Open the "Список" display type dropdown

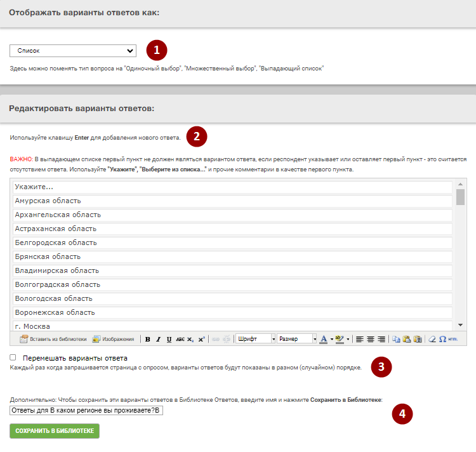click(73, 51)
